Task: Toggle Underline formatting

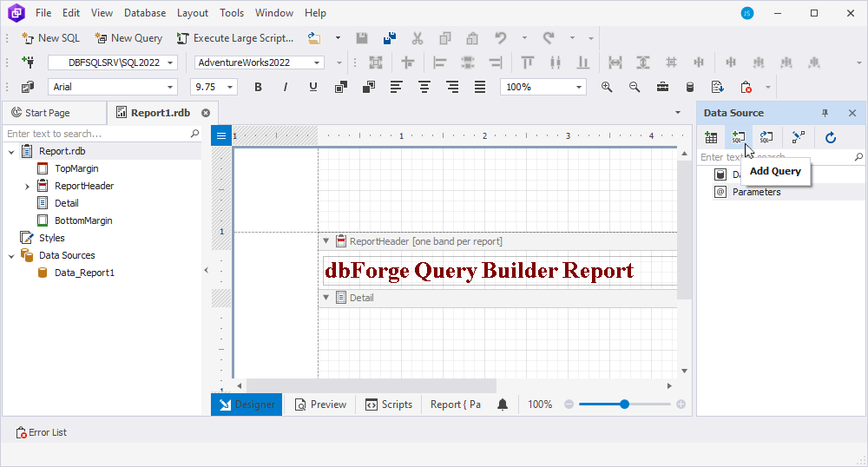Action: pyautogui.click(x=313, y=87)
